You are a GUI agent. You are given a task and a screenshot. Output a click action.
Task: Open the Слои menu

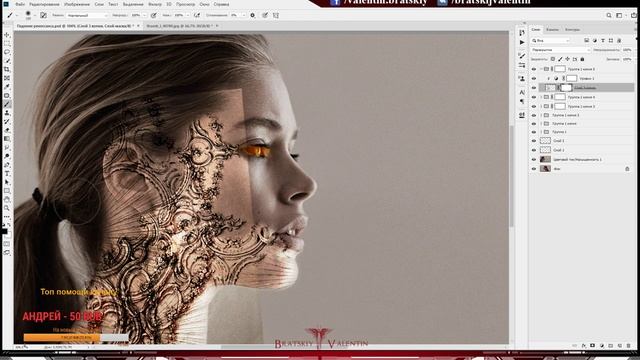click(x=99, y=4)
